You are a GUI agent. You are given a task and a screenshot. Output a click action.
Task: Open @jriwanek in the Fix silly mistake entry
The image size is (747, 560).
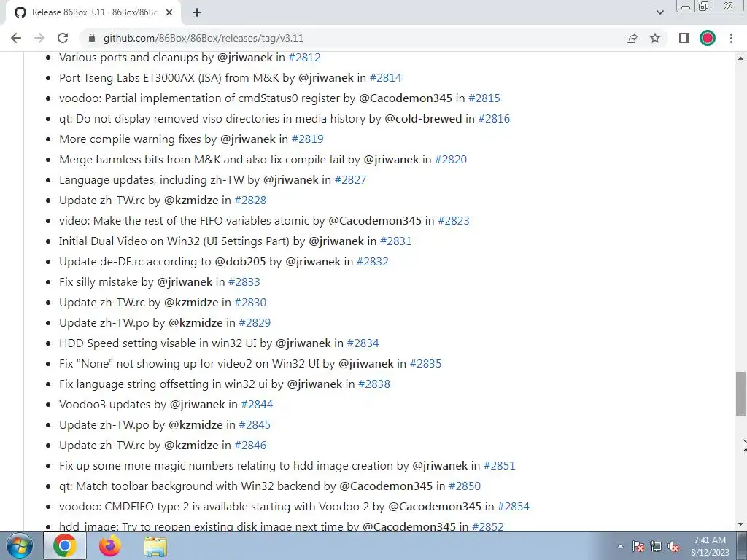click(185, 282)
